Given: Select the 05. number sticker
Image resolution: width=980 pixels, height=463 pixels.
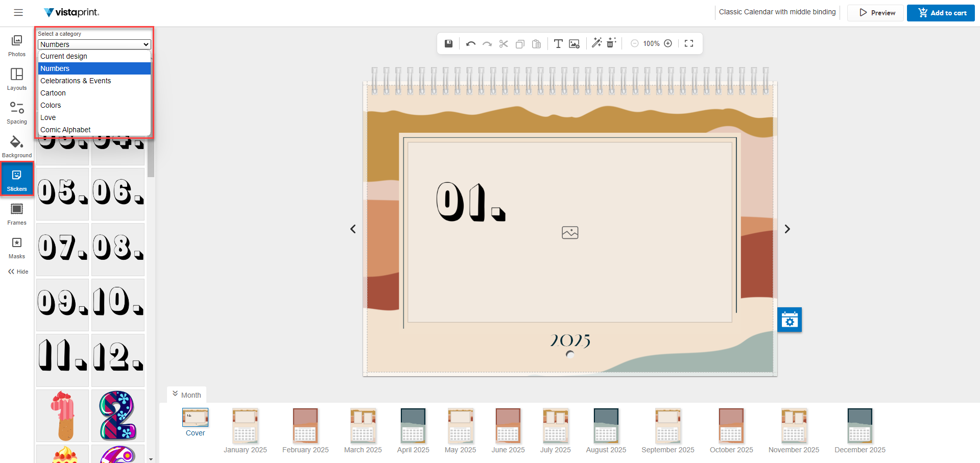Looking at the screenshot, I should [x=62, y=194].
